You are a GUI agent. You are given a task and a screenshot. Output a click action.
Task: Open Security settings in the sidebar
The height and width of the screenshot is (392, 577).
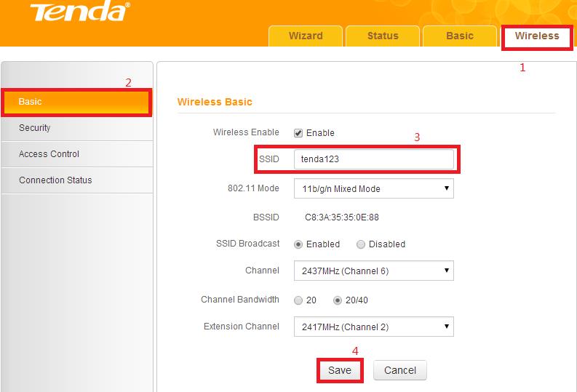pyautogui.click(x=76, y=128)
